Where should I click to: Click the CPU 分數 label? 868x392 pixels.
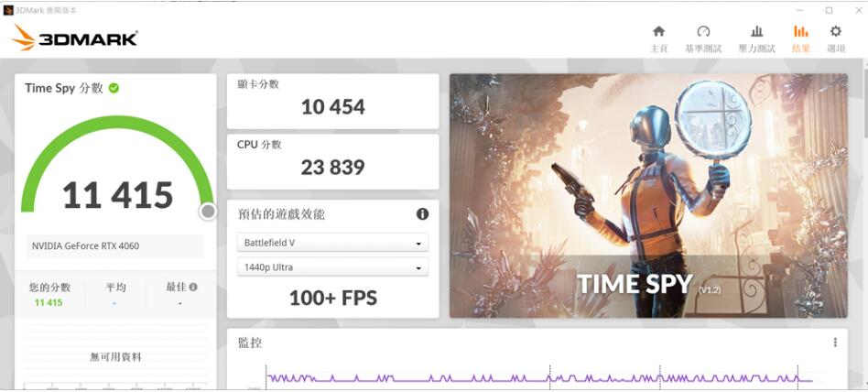tap(259, 145)
